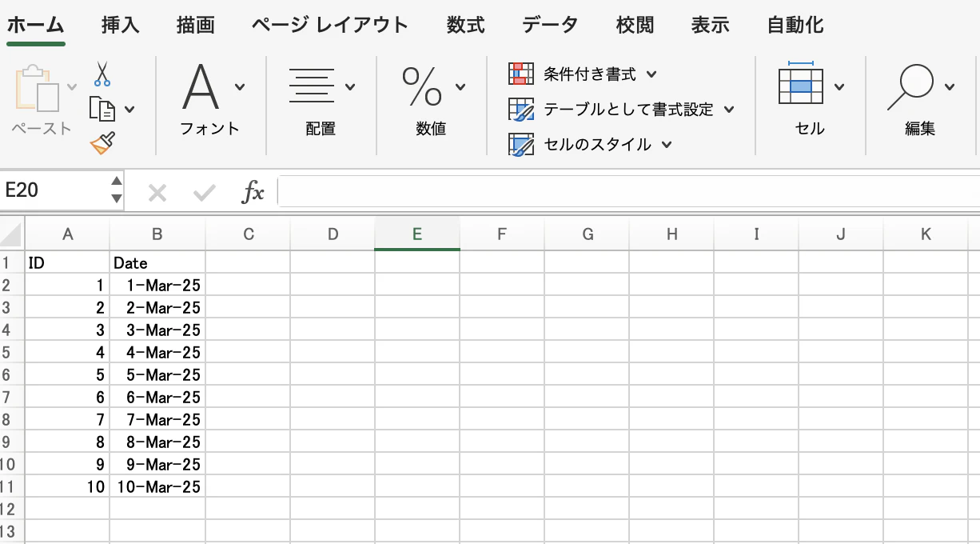Expand the 編集 group dropdown arrow

950,86
